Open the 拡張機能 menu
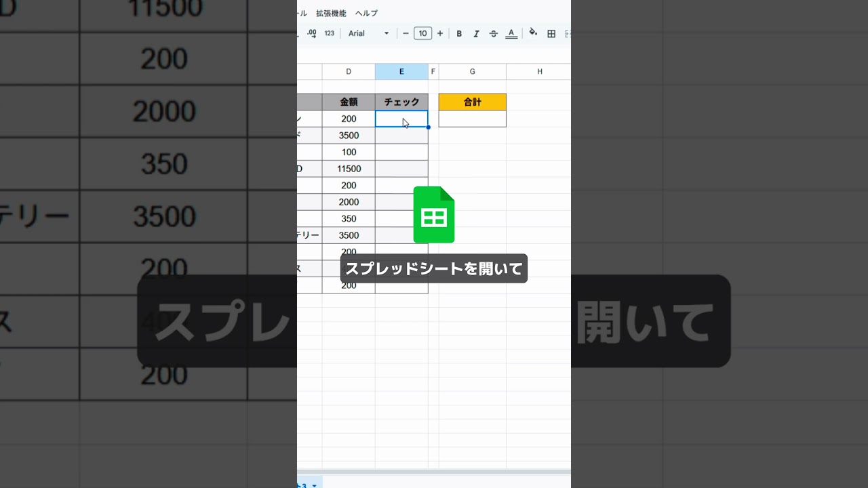The width and height of the screenshot is (868, 488). click(331, 14)
